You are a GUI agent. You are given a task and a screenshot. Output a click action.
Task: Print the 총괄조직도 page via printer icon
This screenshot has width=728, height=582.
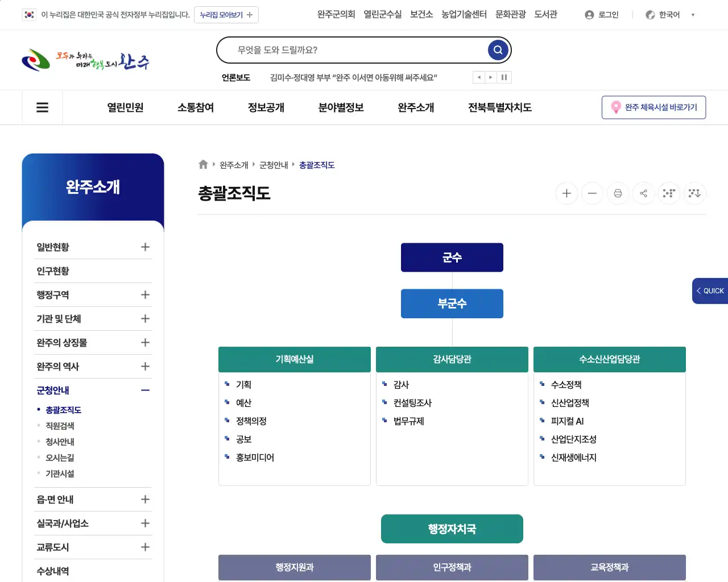click(618, 193)
